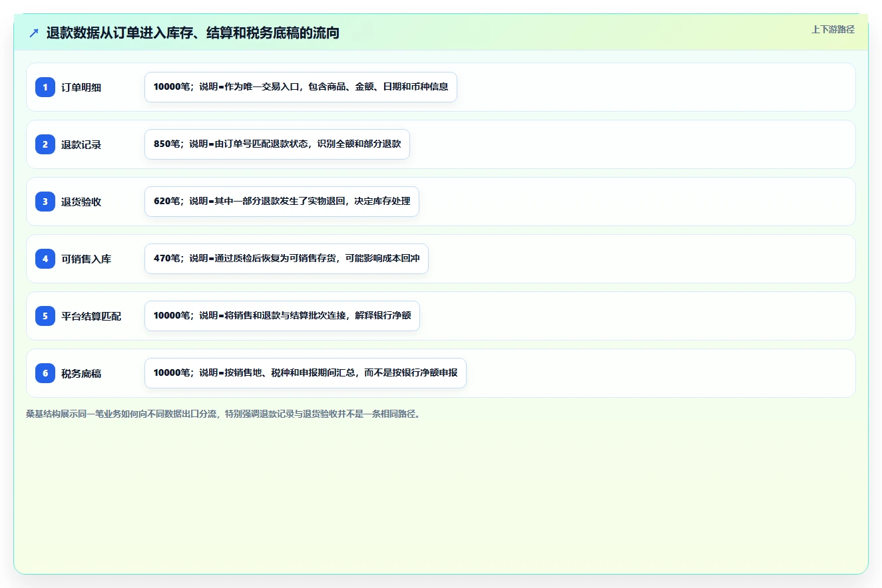Open the 470笔 通过质检 description chip
The width and height of the screenshot is (882, 588).
[x=286, y=259]
